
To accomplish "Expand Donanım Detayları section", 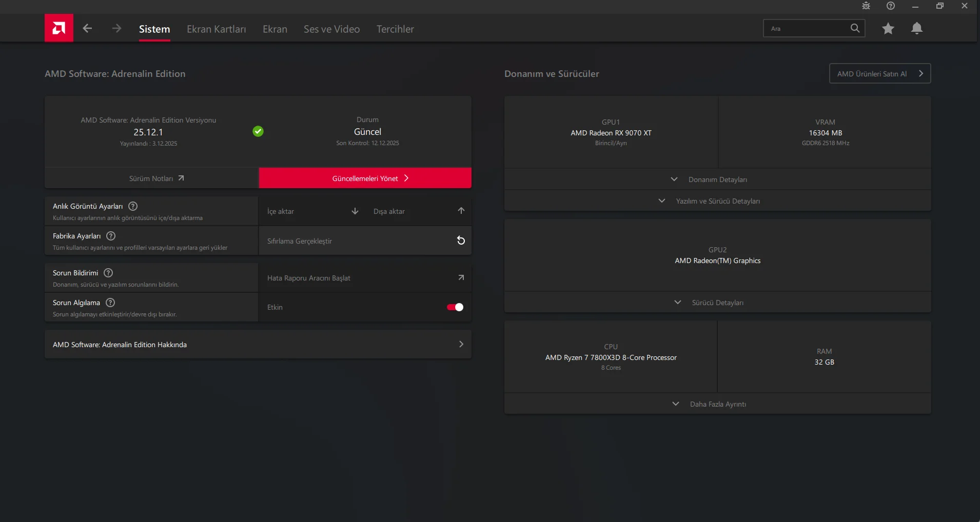I will (717, 179).
